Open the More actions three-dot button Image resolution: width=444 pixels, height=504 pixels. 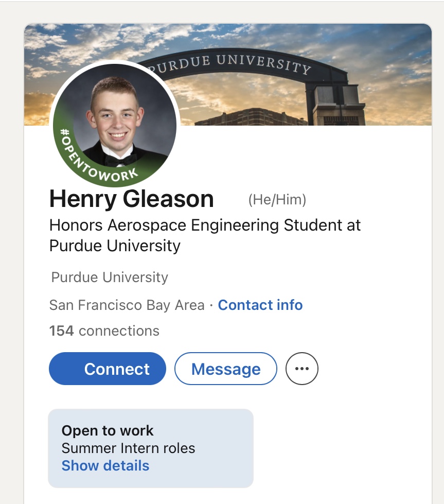[301, 369]
